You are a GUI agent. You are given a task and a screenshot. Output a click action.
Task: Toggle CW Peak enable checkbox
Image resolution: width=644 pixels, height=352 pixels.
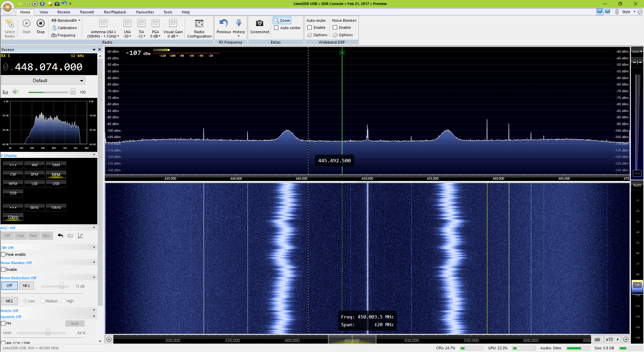click(x=3, y=254)
